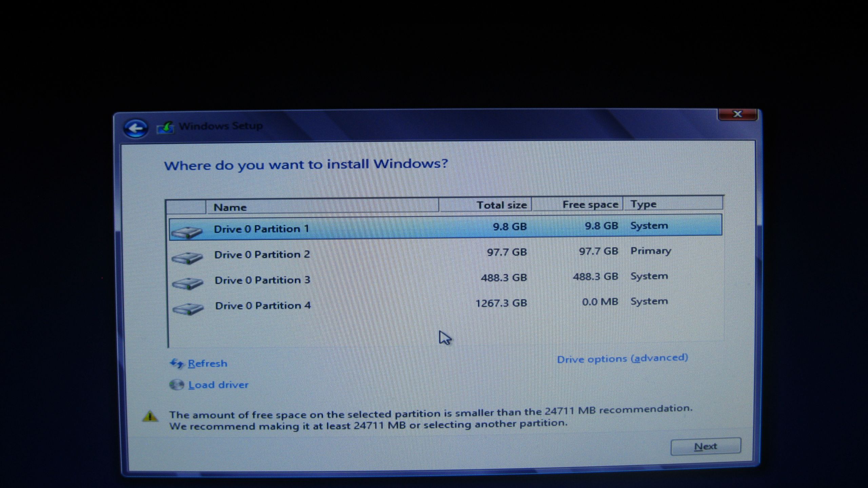Close the Windows Setup dialog
Image resolution: width=868 pixels, height=488 pixels.
pos(737,114)
